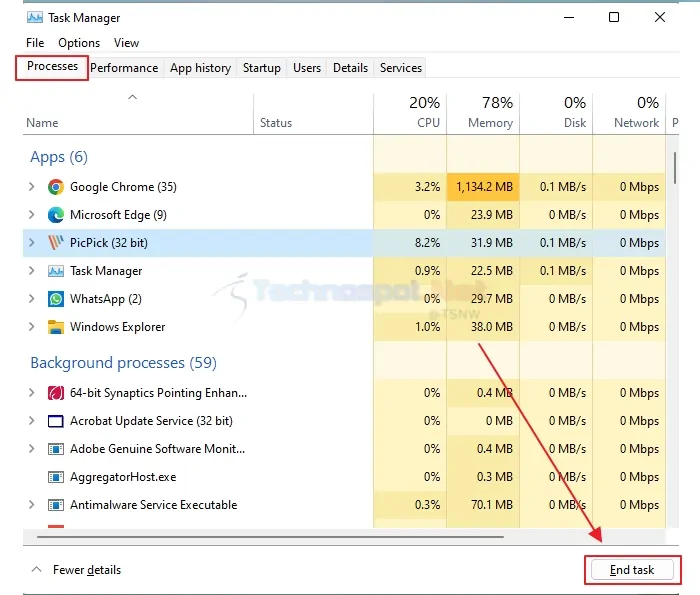This screenshot has width=700, height=595.
Task: Open the View menu
Action: click(126, 43)
